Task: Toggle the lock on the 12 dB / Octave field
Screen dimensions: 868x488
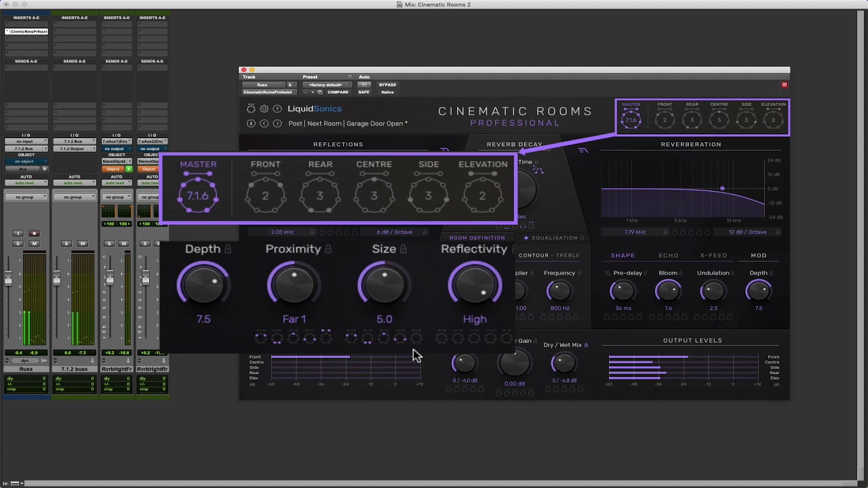Action: [x=776, y=232]
